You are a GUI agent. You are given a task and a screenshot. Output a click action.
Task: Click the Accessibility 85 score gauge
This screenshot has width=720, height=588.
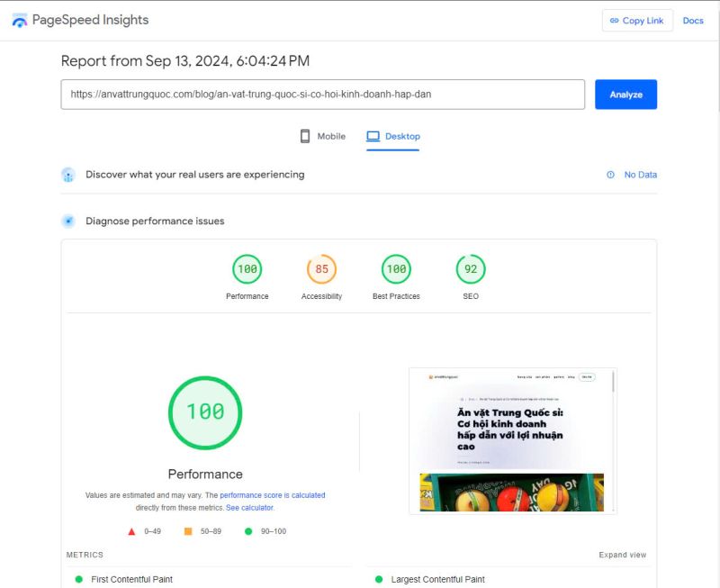321,268
